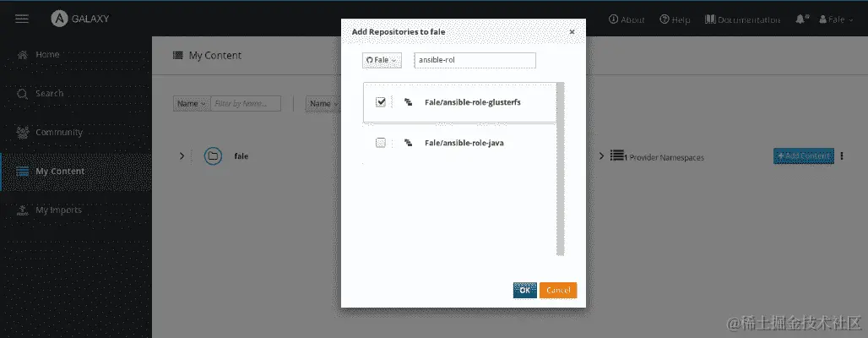Click the Filter by Name input field
Viewport: 868px width, 338px height.
click(246, 104)
